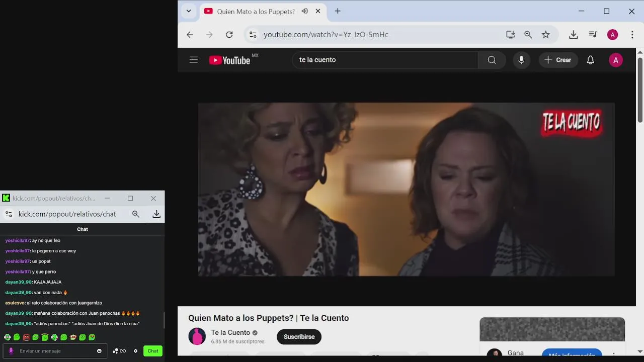Bookmark this page with star icon
The image size is (644, 362).
click(x=546, y=35)
